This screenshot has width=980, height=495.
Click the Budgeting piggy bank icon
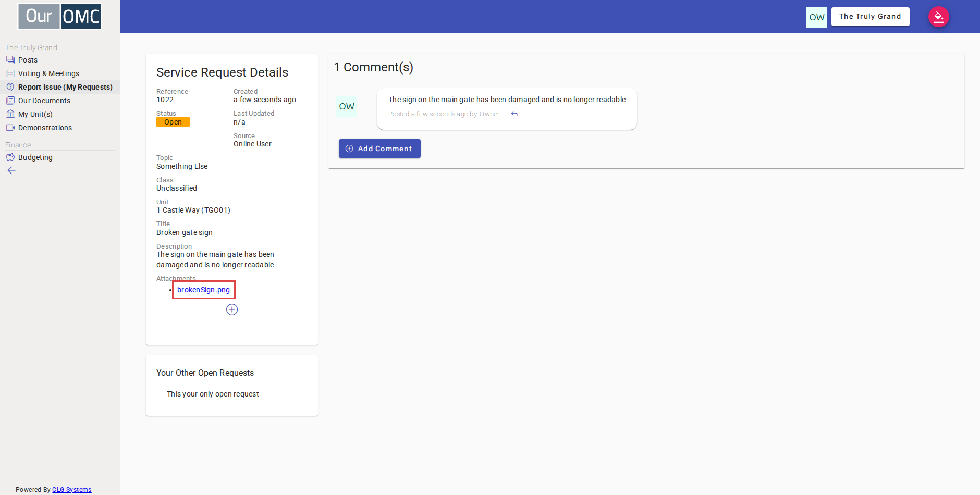coord(10,157)
